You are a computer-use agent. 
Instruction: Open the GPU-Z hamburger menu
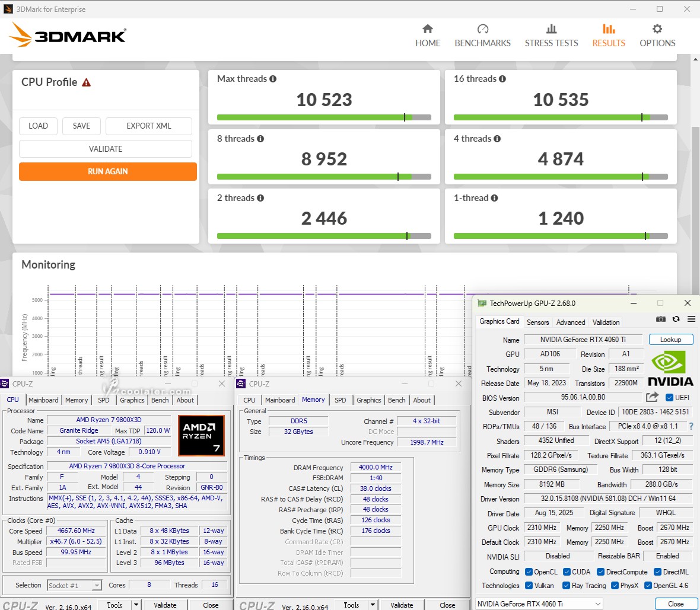point(691,319)
